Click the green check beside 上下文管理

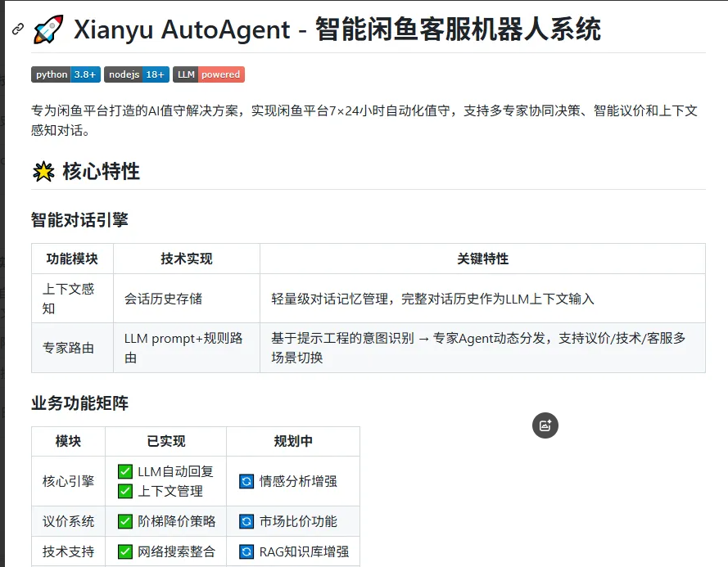point(125,491)
